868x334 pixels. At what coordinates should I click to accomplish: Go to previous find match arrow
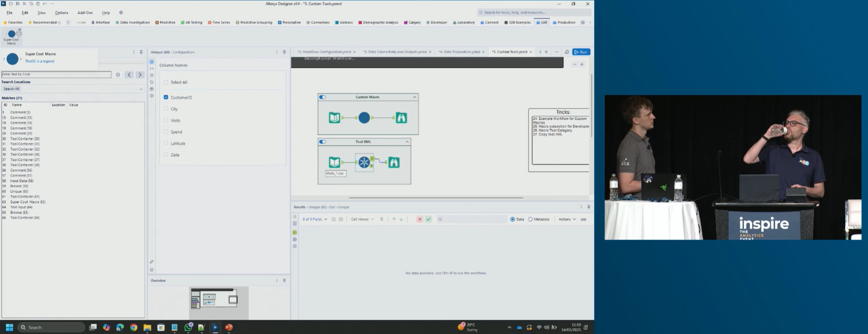(x=129, y=75)
